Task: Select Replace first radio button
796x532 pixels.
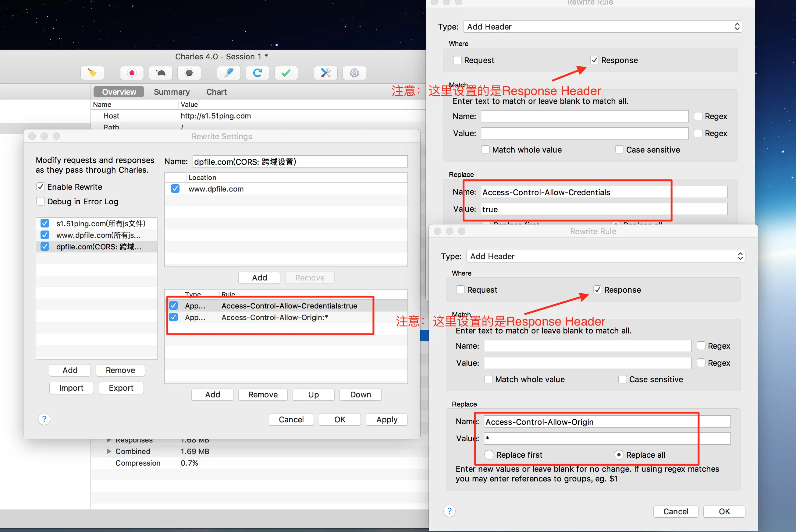Action: pos(489,454)
